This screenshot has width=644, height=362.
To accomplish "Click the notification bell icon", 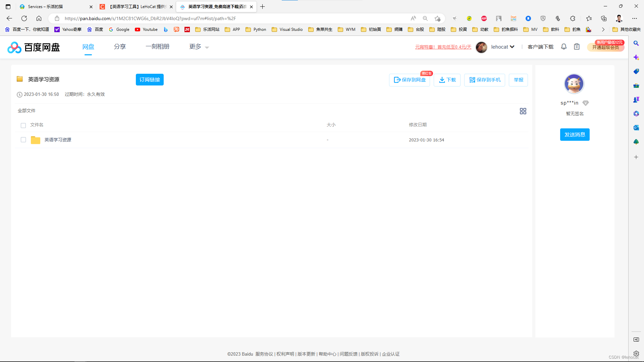I will coord(564,47).
